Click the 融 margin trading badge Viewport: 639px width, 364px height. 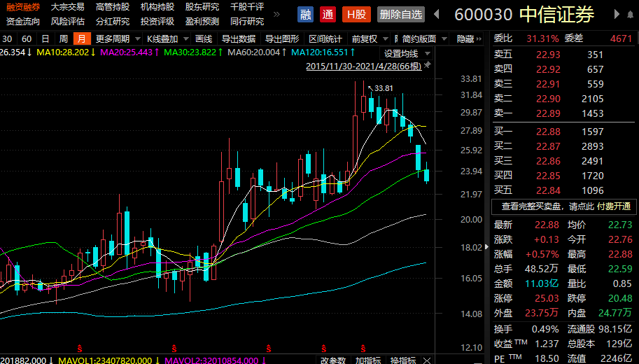(x=305, y=14)
